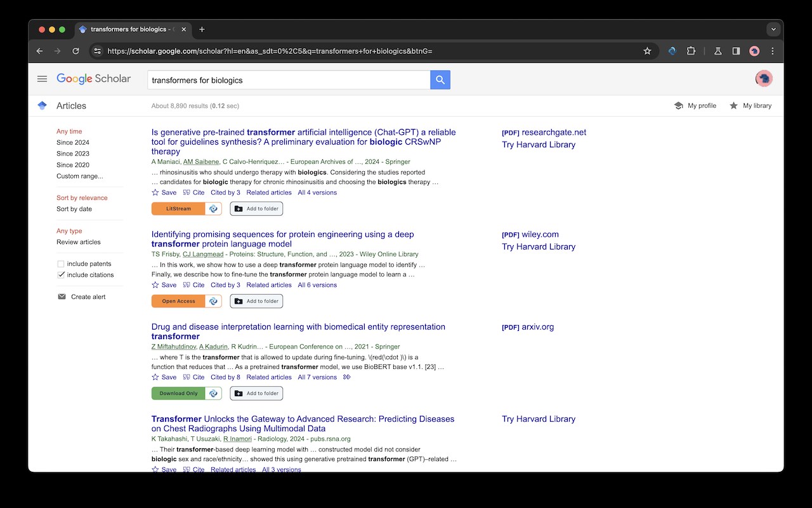Open a new tab with plus icon
The height and width of the screenshot is (508, 812).
202,29
